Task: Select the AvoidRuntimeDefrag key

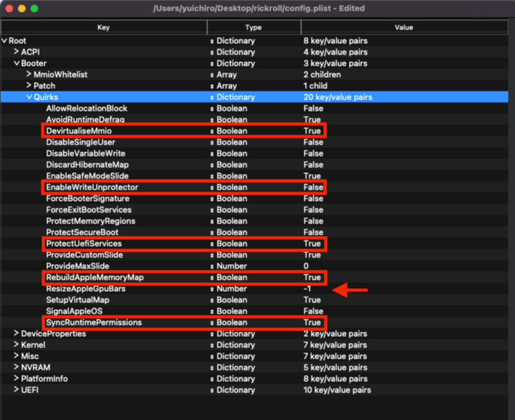Action: (86, 119)
